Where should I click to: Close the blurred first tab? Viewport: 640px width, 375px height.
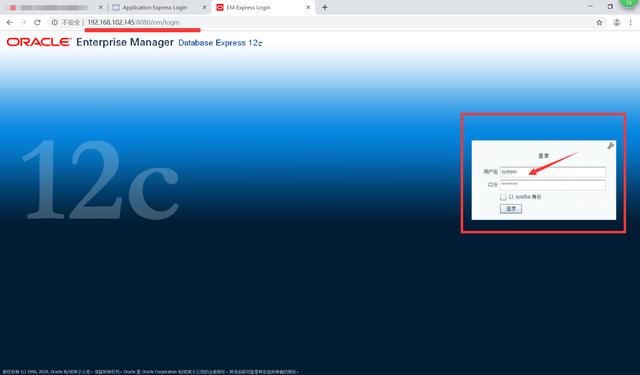point(100,7)
